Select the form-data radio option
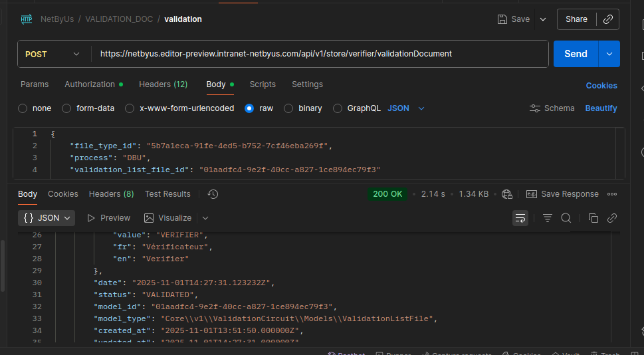 (x=66, y=108)
